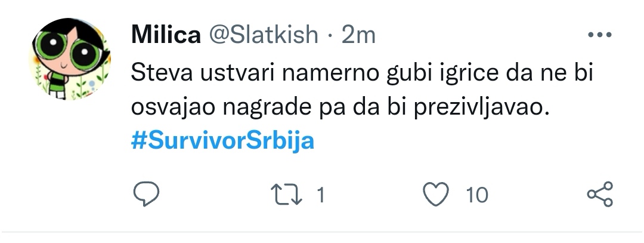Click the green eyes on the avatar image
This screenshot has height=243, width=644.
(x=68, y=50)
